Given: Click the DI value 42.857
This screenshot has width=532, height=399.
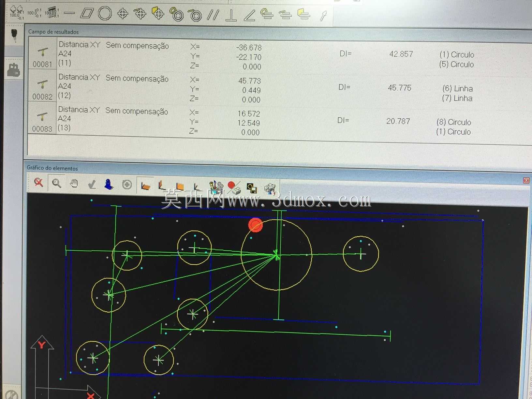Looking at the screenshot, I should (401, 54).
